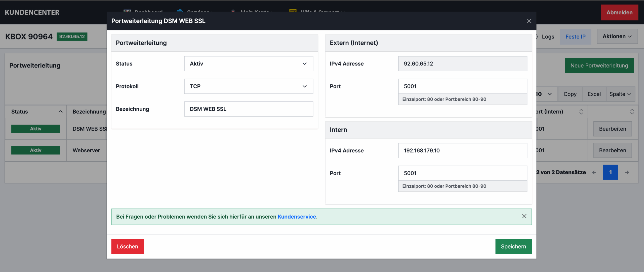Click the Bezeichnung field containing DSM WEB SSL

tap(248, 109)
